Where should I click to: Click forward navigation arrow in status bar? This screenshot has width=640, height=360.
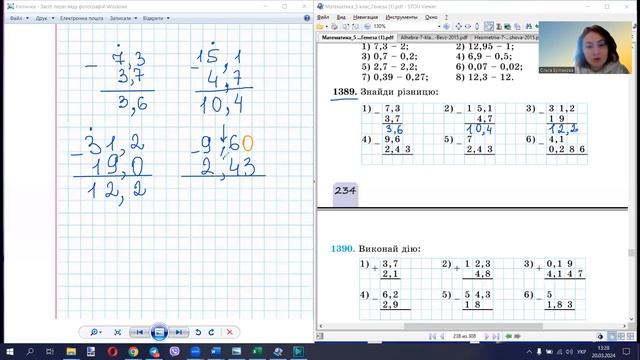click(x=518, y=336)
